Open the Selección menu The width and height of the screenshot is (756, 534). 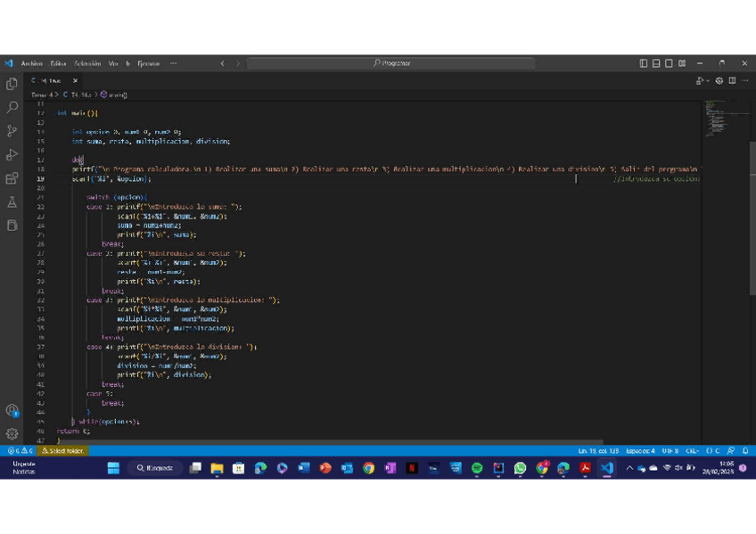click(87, 63)
